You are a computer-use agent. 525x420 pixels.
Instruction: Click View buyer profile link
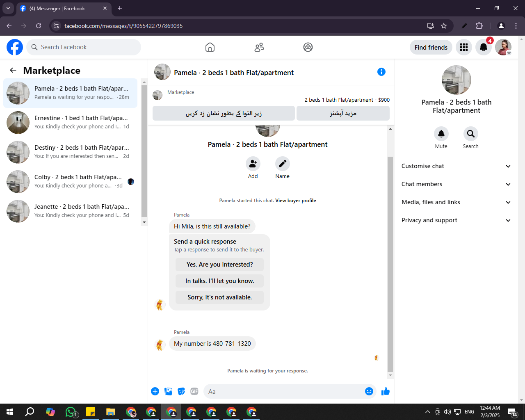point(296,201)
